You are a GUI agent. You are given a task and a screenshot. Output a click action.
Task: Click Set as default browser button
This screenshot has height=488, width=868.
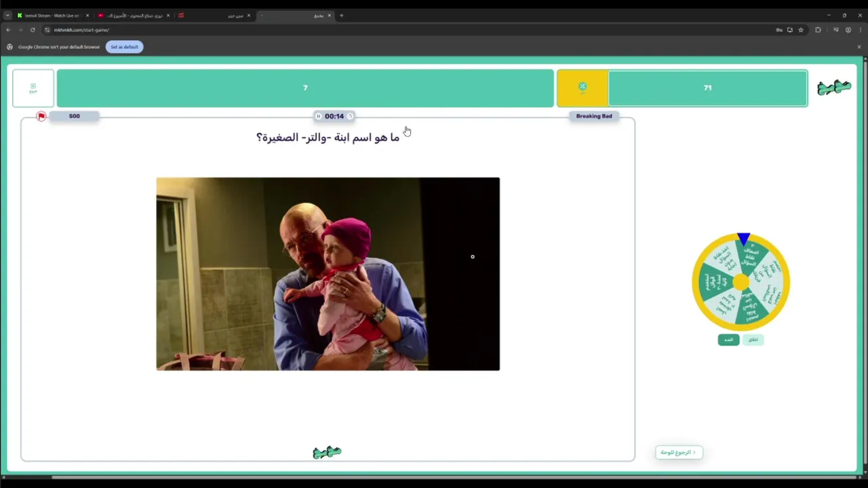124,47
